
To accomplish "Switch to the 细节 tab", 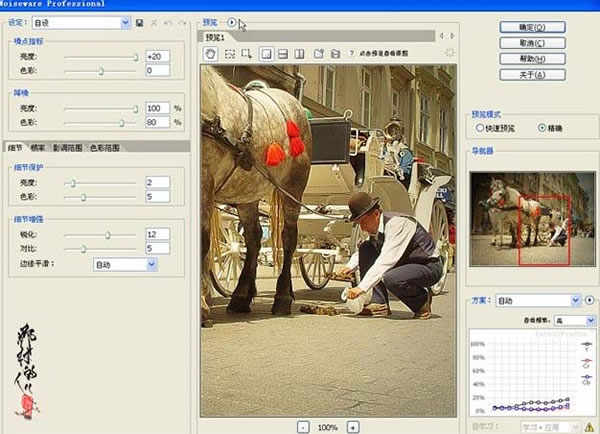I will click(x=15, y=148).
